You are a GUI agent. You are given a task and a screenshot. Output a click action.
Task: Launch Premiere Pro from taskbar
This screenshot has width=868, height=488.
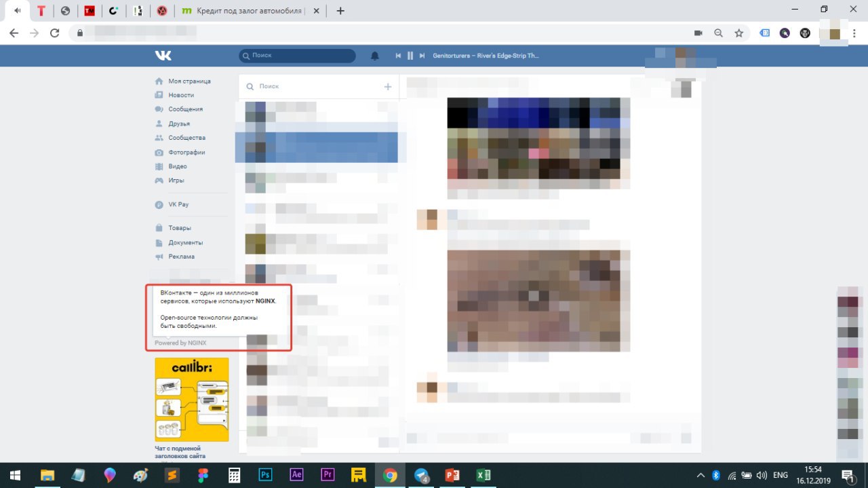click(328, 475)
